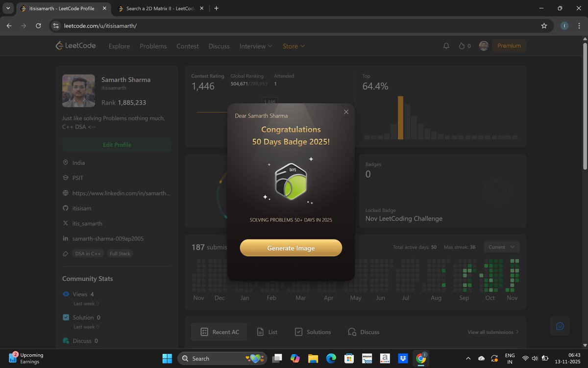
Task: Click the taskbar Search box
Action: pos(223,358)
